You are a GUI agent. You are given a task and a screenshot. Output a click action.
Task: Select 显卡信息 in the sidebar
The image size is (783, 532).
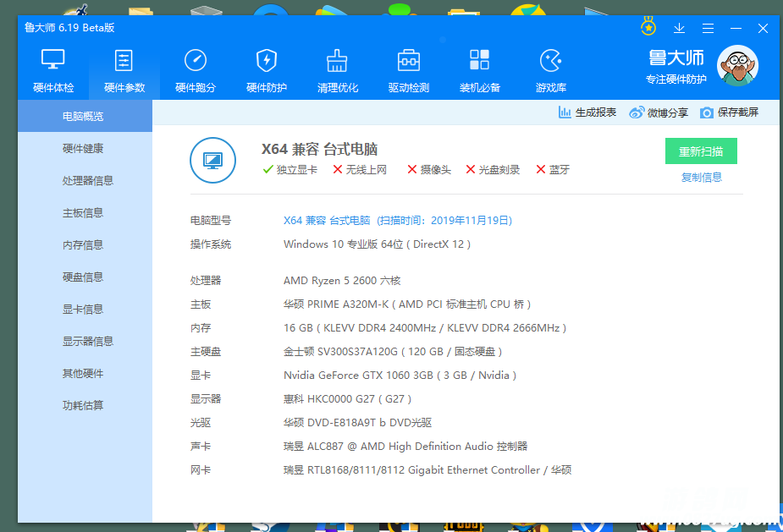pos(83,310)
